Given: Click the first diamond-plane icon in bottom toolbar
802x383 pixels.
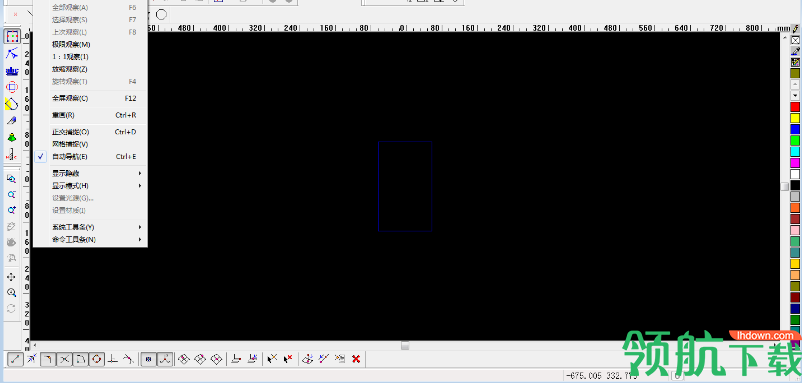Looking at the screenshot, I should coord(184,359).
